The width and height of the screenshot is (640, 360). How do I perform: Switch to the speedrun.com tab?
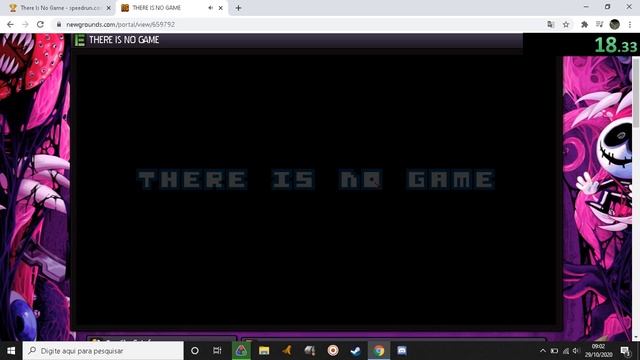(59, 8)
